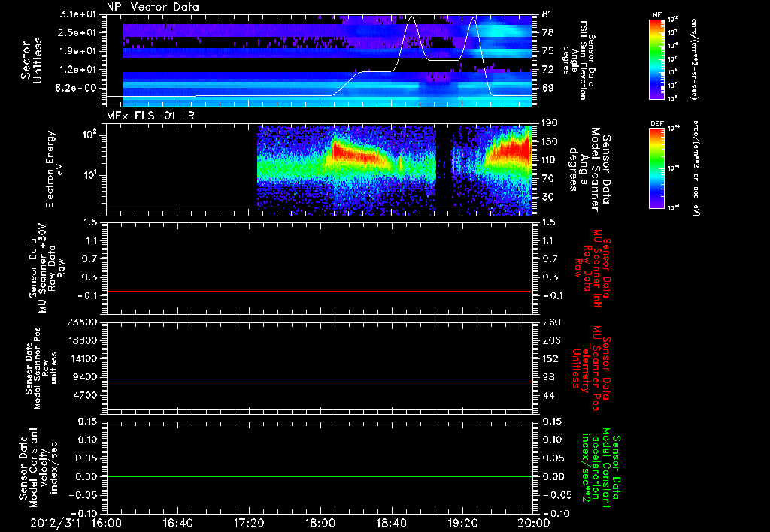770x532 pixels.
Task: Click the 'ergs/(cm**2-sr-sec-eV)' units label
Action: (696, 168)
